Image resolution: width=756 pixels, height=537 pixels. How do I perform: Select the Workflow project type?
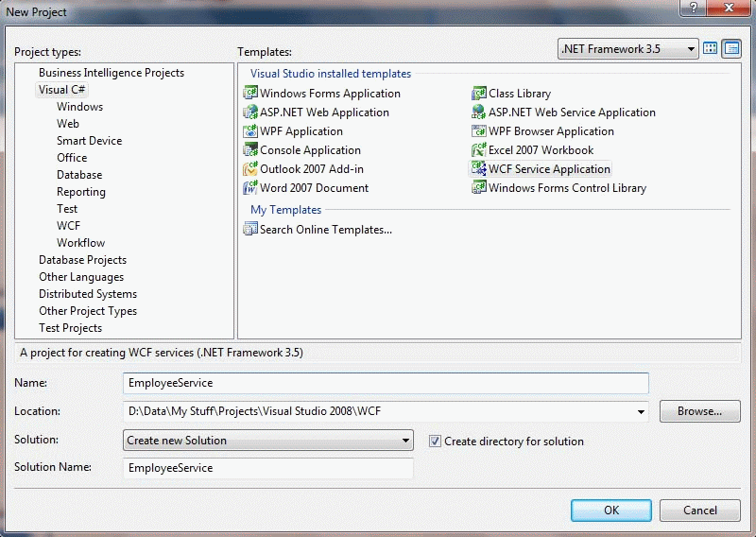click(80, 243)
